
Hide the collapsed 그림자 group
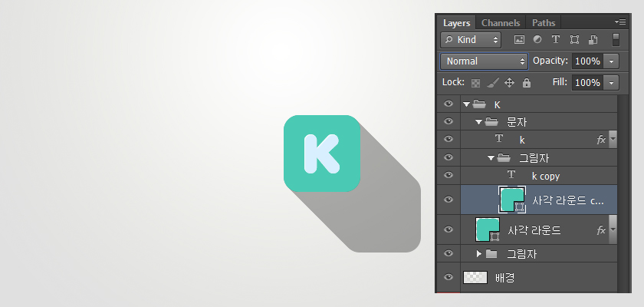(x=448, y=253)
